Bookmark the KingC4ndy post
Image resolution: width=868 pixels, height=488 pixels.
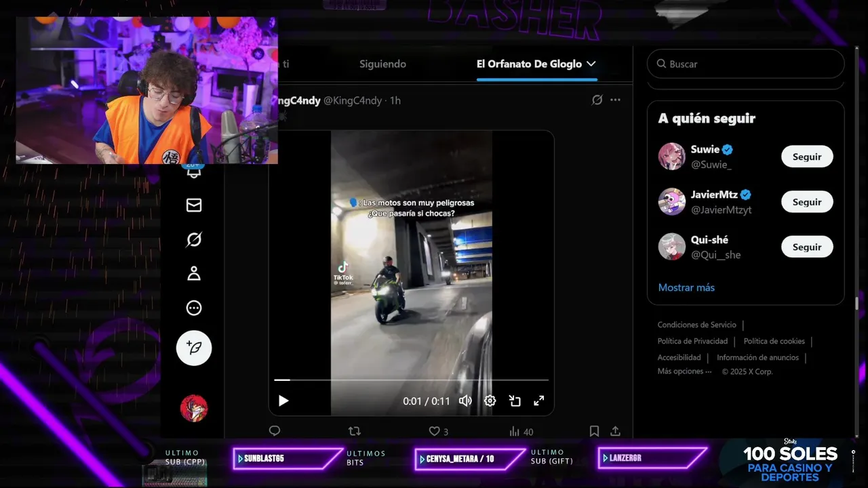(594, 431)
